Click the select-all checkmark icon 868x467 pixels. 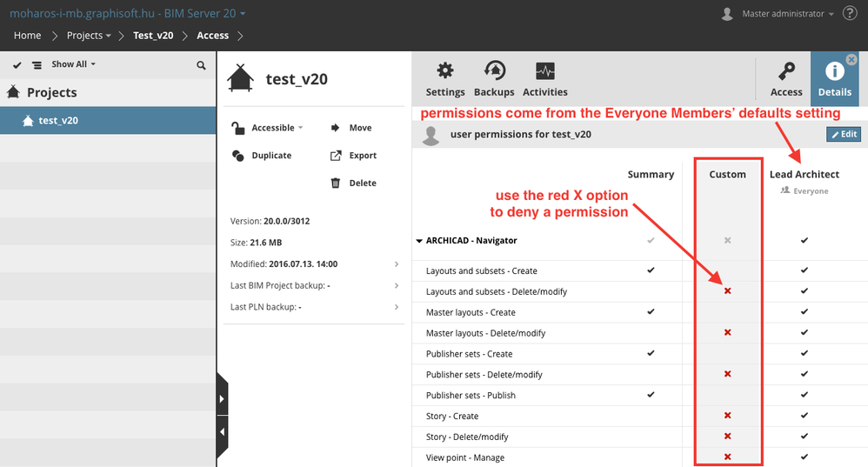click(17, 64)
